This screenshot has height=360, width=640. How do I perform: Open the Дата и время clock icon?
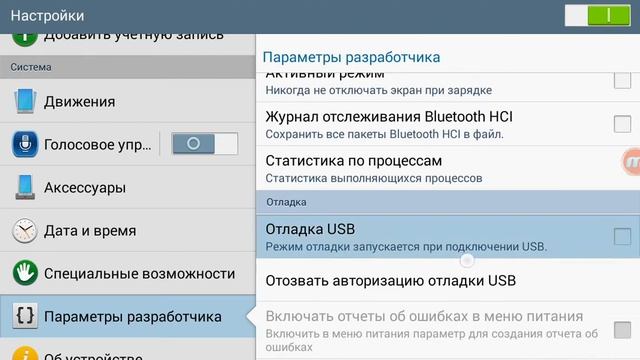pos(24,230)
